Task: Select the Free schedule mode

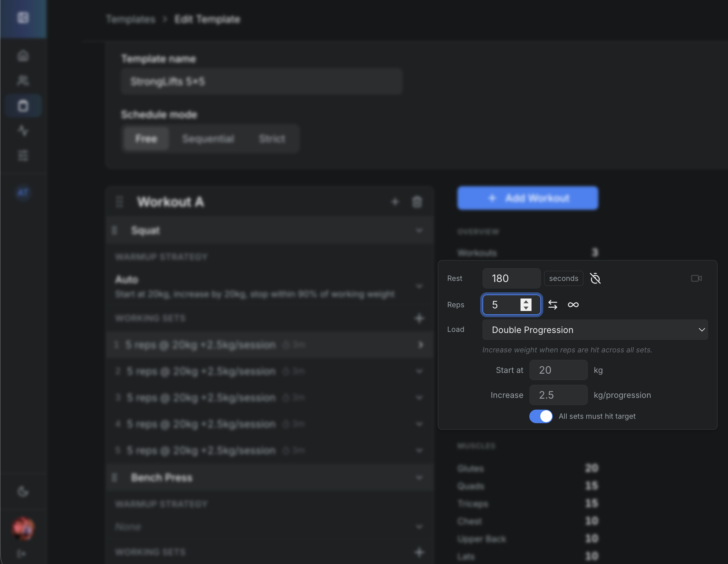Action: 146,139
